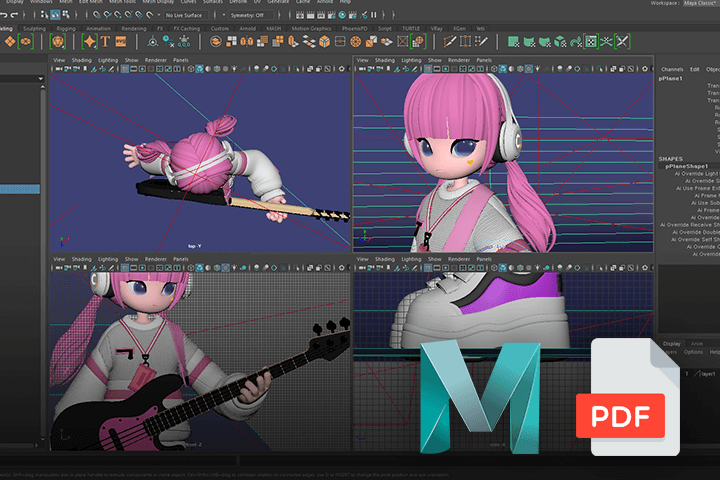Viewport: 720px width, 480px height.
Task: Expand the SHAPES section in Channel Box
Action: pyautogui.click(x=670, y=158)
